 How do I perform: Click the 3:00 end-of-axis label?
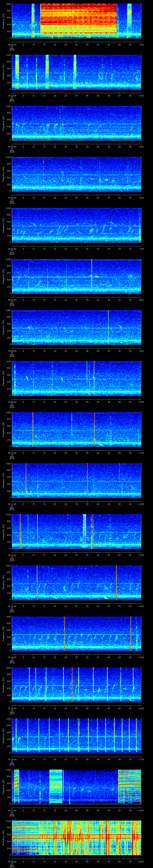141,44
